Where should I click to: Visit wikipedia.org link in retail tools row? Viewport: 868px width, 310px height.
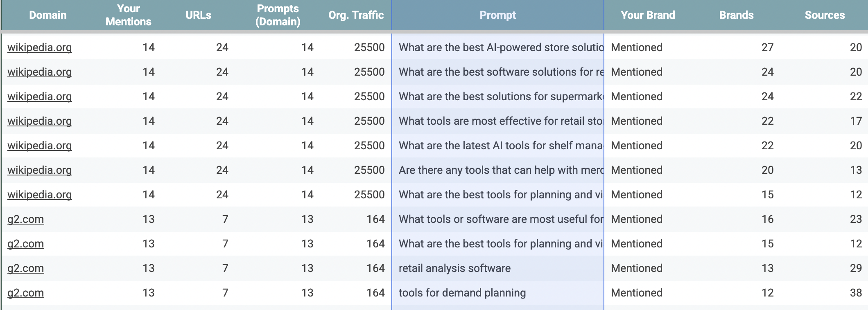(39, 121)
